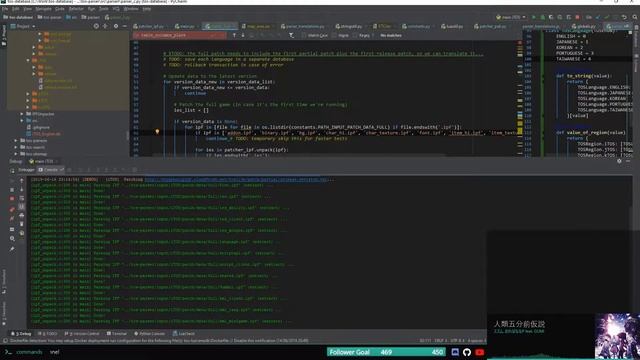Open the Discord icon in stream overlay
The image size is (640, 360).
tap(455, 352)
